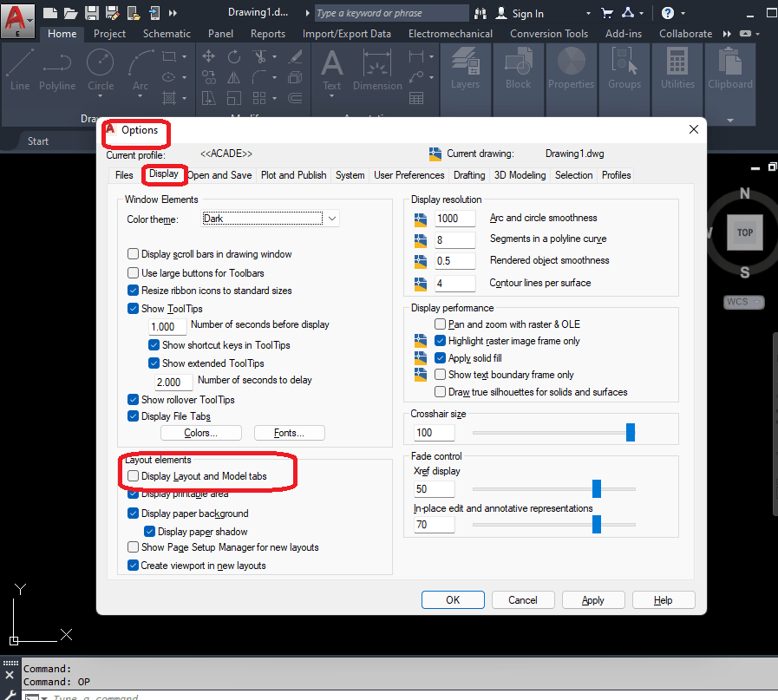Click the TOP face of the ViewCube
This screenshot has width=778, height=700.
[x=744, y=232]
